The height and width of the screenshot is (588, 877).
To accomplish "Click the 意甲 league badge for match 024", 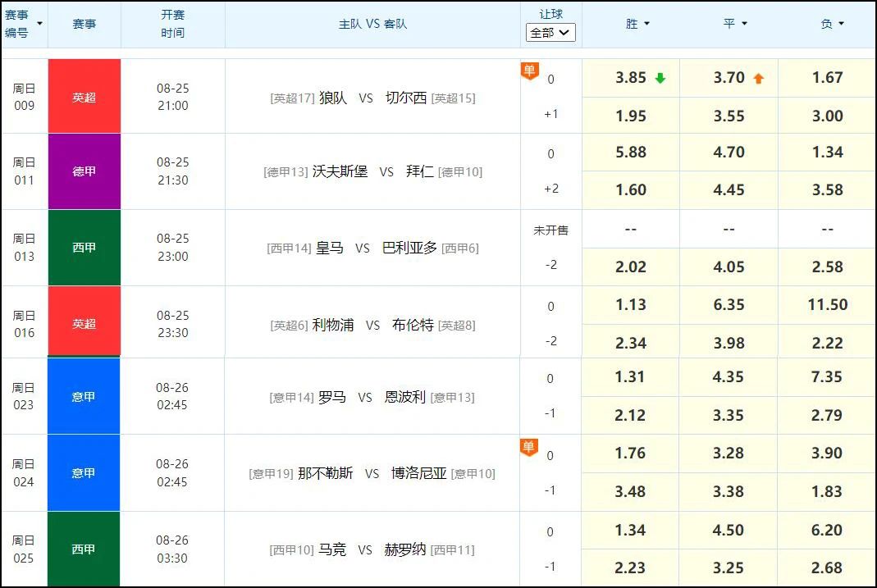I will coord(84,473).
